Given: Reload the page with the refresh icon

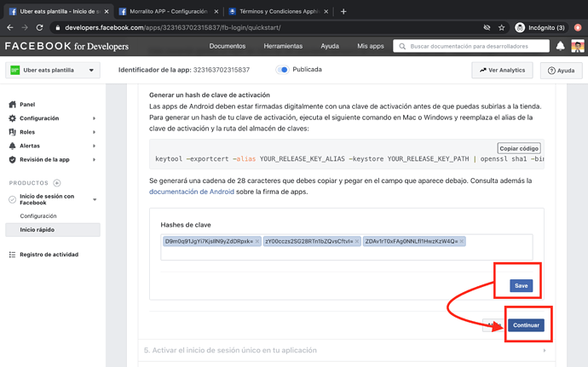Looking at the screenshot, I should (x=39, y=27).
